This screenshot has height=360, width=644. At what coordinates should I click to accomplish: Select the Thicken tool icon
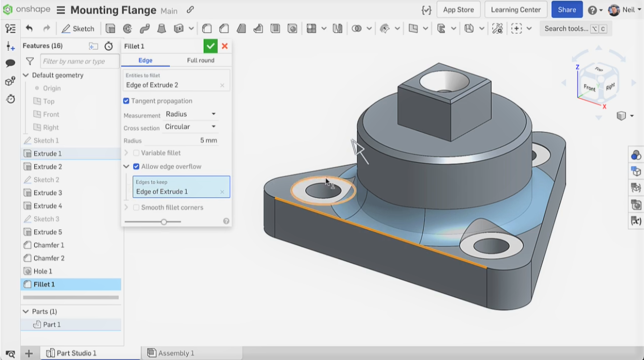click(x=179, y=29)
